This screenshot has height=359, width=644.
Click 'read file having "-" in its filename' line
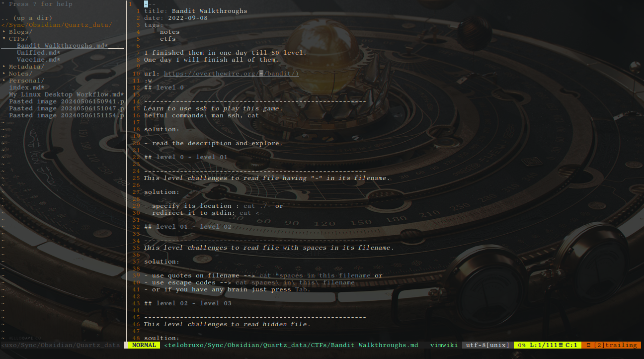(x=267, y=178)
